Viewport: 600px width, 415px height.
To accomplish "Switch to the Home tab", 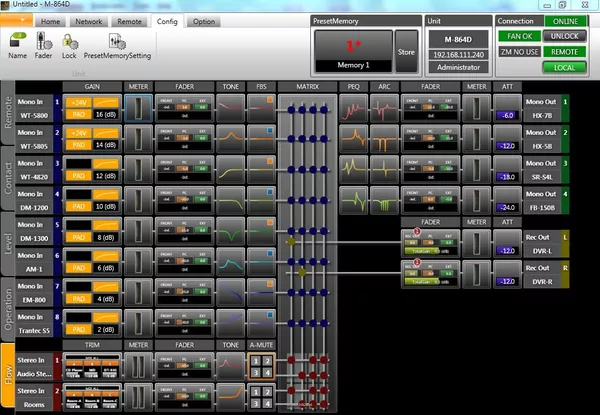I will (x=51, y=21).
